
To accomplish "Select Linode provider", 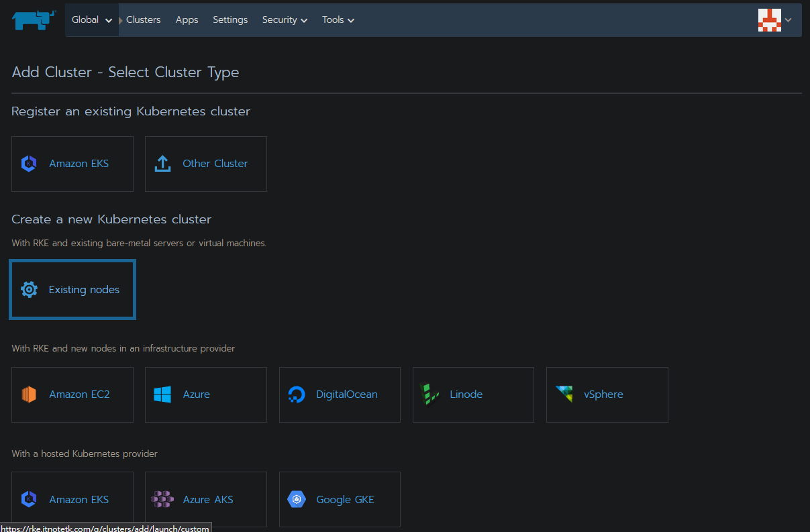I will (473, 394).
